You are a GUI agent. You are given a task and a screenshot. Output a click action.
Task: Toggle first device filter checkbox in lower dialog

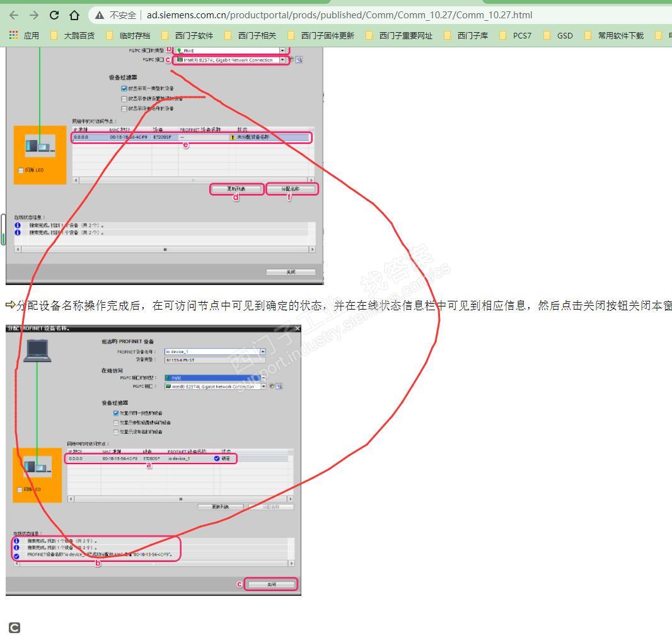pyautogui.click(x=116, y=413)
